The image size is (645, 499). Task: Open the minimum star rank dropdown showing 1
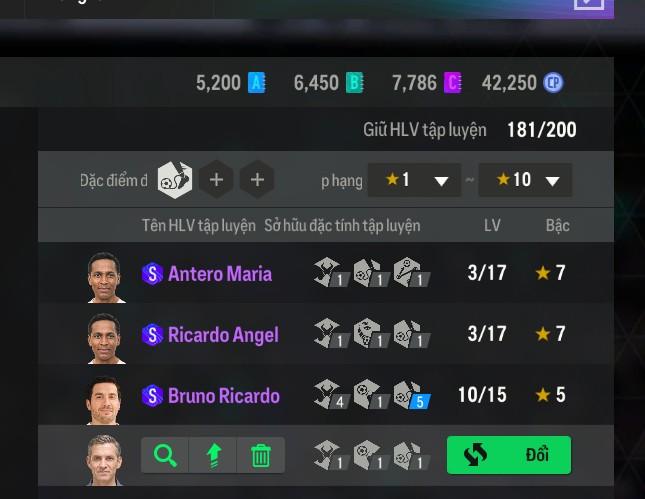[x=414, y=180]
